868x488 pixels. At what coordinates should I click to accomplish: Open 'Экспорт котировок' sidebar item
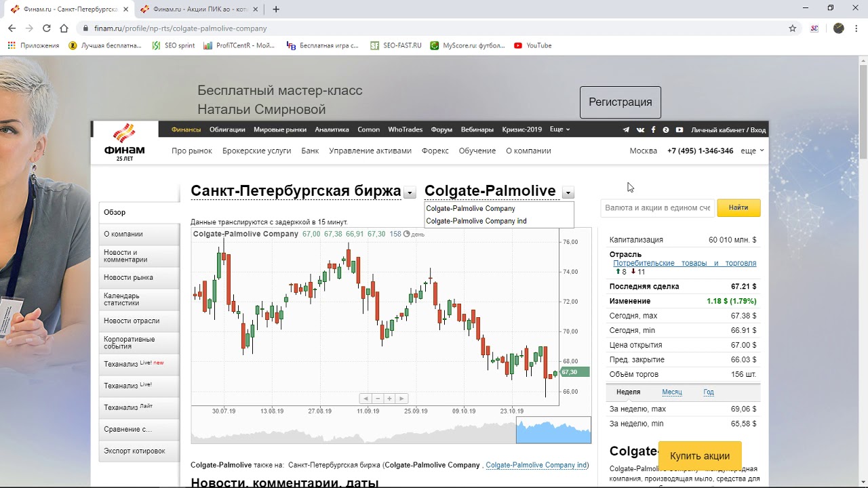click(140, 451)
